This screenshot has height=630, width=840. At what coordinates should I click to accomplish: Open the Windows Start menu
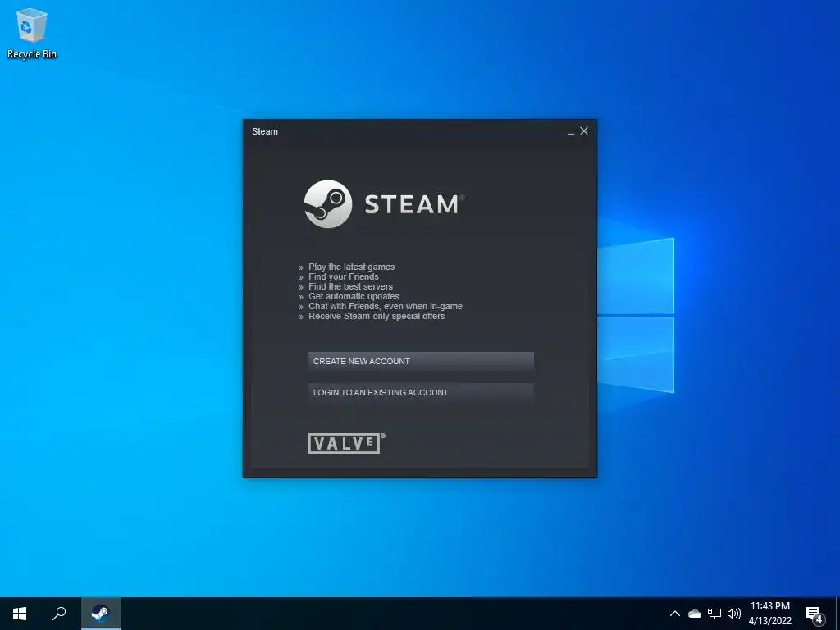pyautogui.click(x=20, y=614)
